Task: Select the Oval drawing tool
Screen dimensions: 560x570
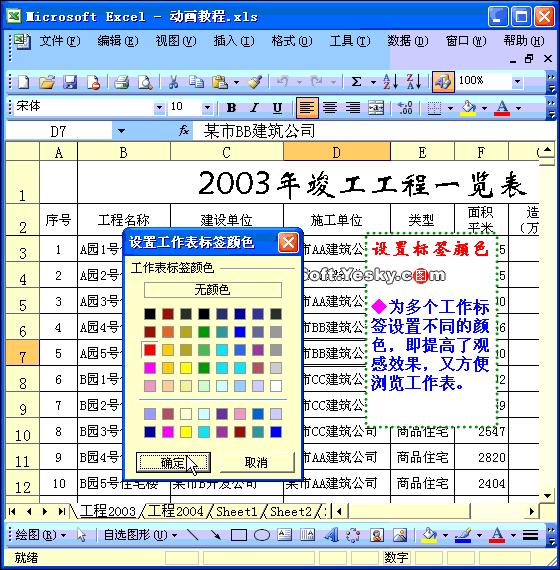Action: click(x=262, y=535)
